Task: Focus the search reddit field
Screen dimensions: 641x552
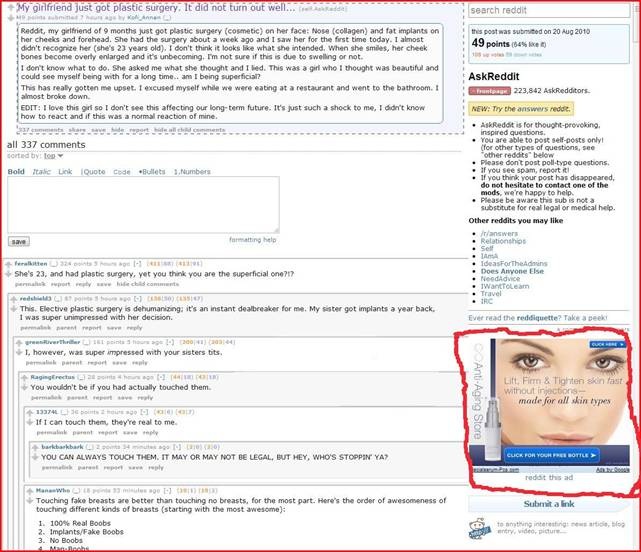Action: (x=548, y=11)
